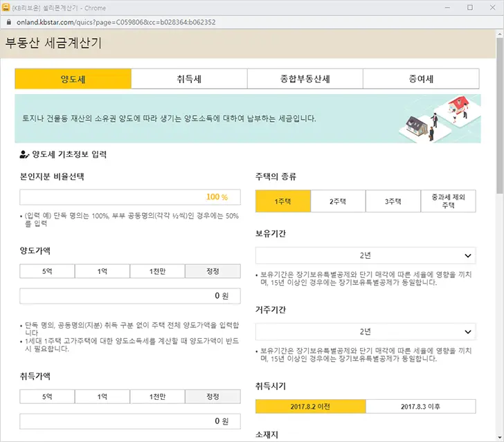Click 정정 button under 취득가액
The width and height of the screenshot is (504, 442).
(x=213, y=397)
